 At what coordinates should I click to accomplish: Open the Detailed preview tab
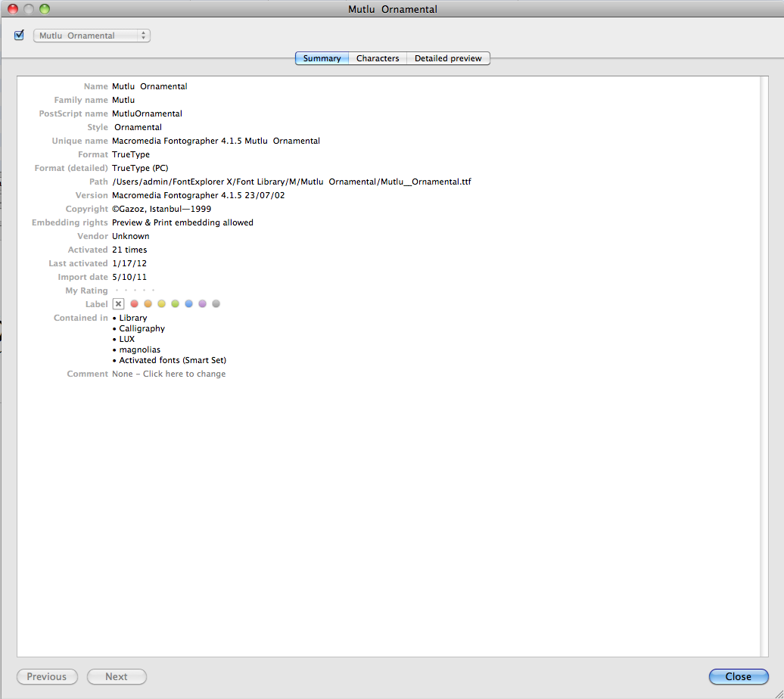[x=448, y=58]
